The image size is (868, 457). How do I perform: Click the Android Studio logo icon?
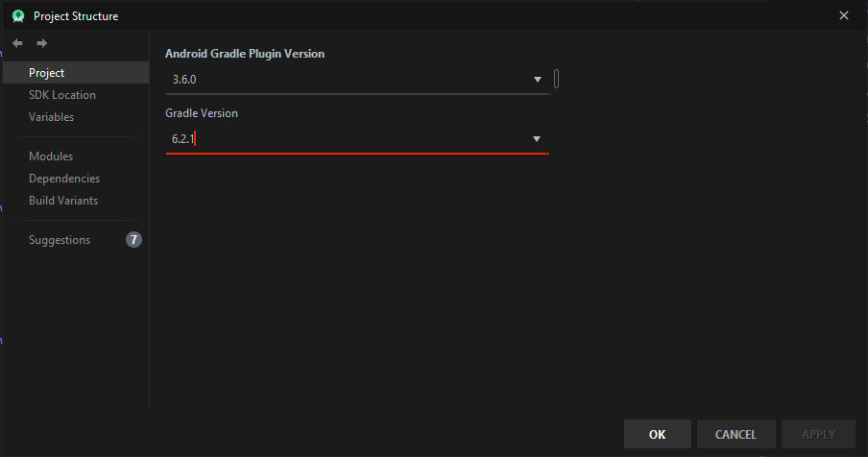click(17, 15)
